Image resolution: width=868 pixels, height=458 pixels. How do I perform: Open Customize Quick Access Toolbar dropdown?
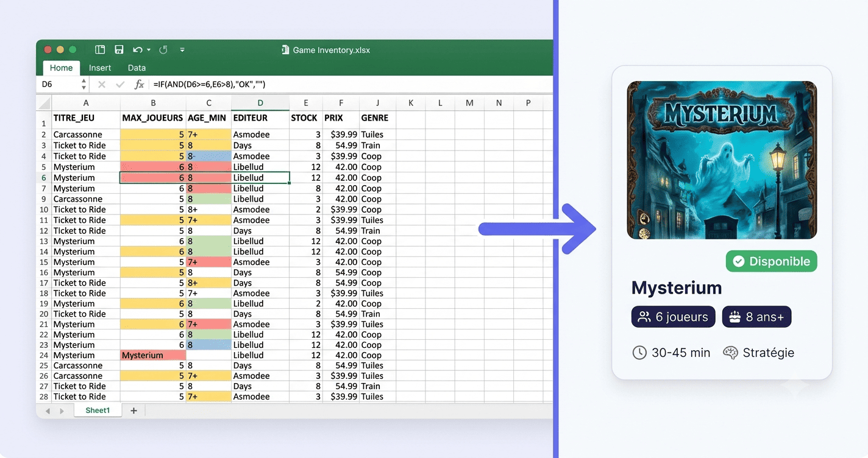(x=182, y=51)
